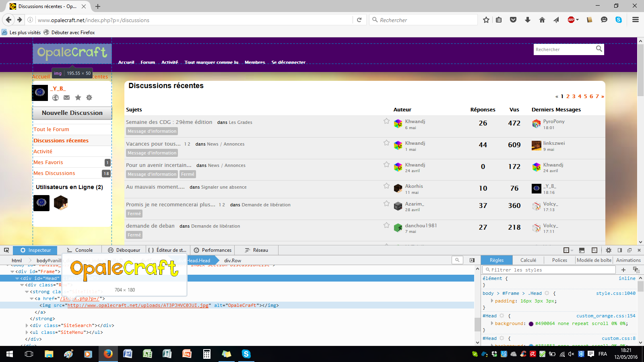644x362 pixels.
Task: Expand the padding property in rules
Action: click(492, 301)
